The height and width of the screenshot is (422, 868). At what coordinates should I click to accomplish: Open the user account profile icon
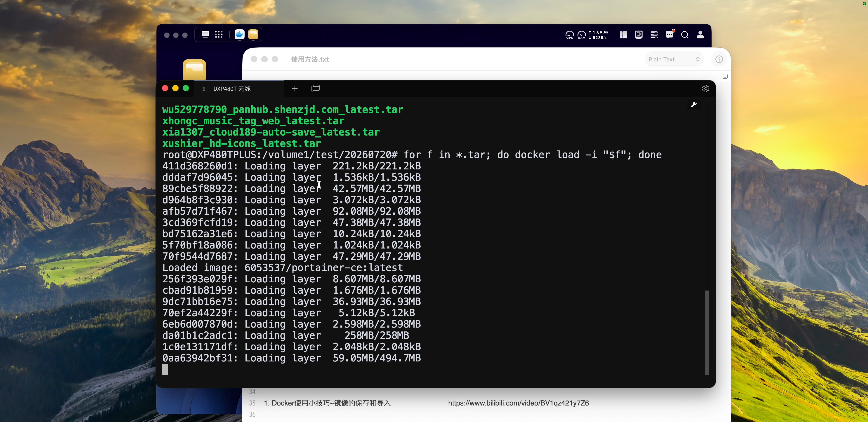[x=700, y=35]
